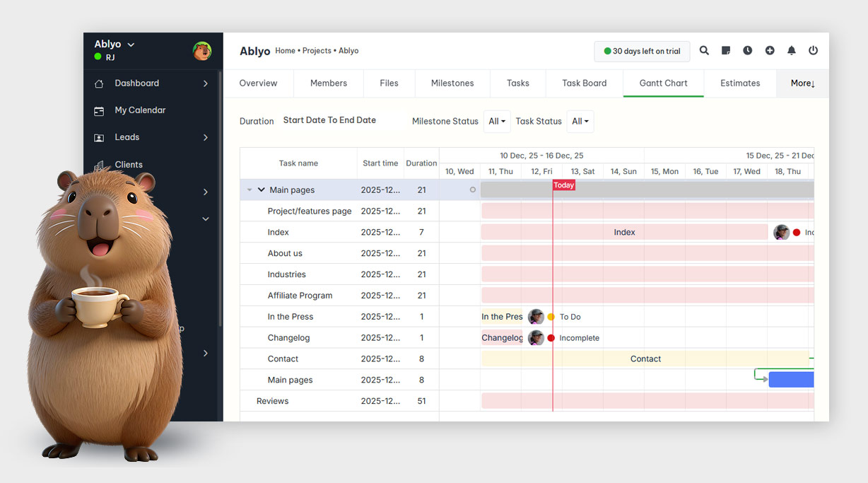Open the Task Board tab
The image size is (868, 483).
[x=584, y=83]
